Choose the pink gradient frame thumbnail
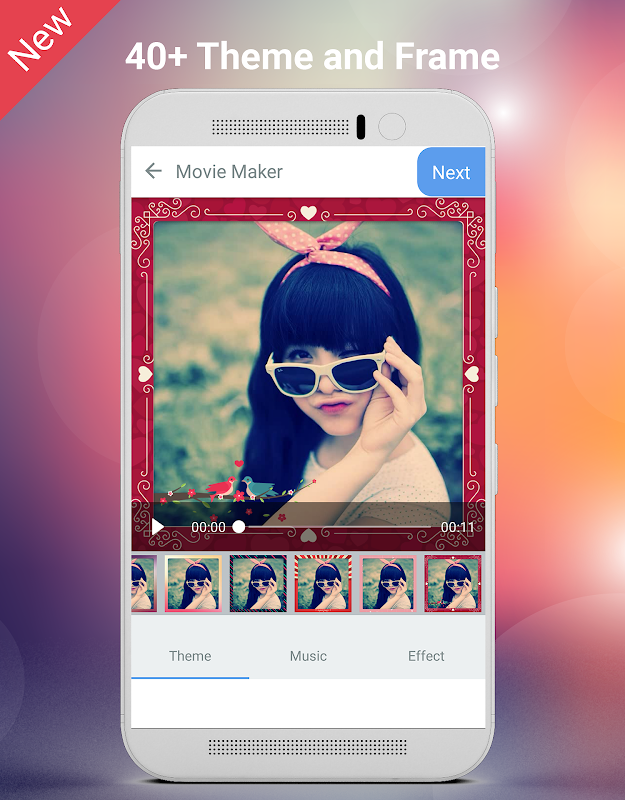The height and width of the screenshot is (800, 625). coord(193,583)
